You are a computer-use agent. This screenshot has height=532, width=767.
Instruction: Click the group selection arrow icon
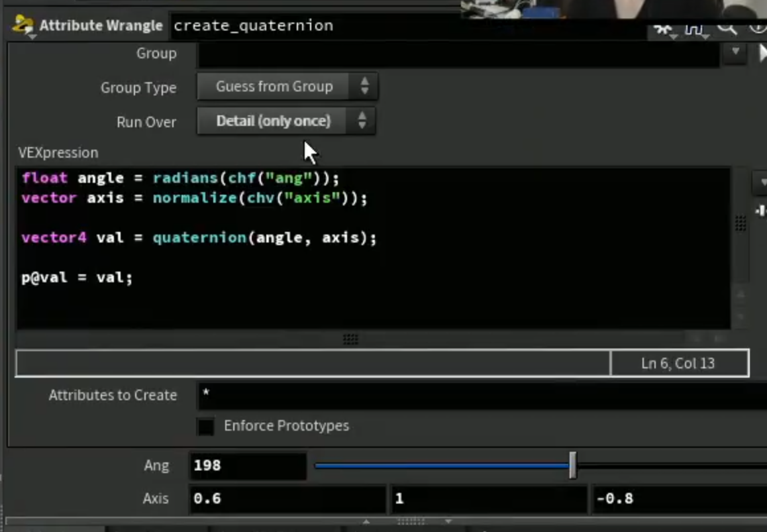click(x=762, y=53)
